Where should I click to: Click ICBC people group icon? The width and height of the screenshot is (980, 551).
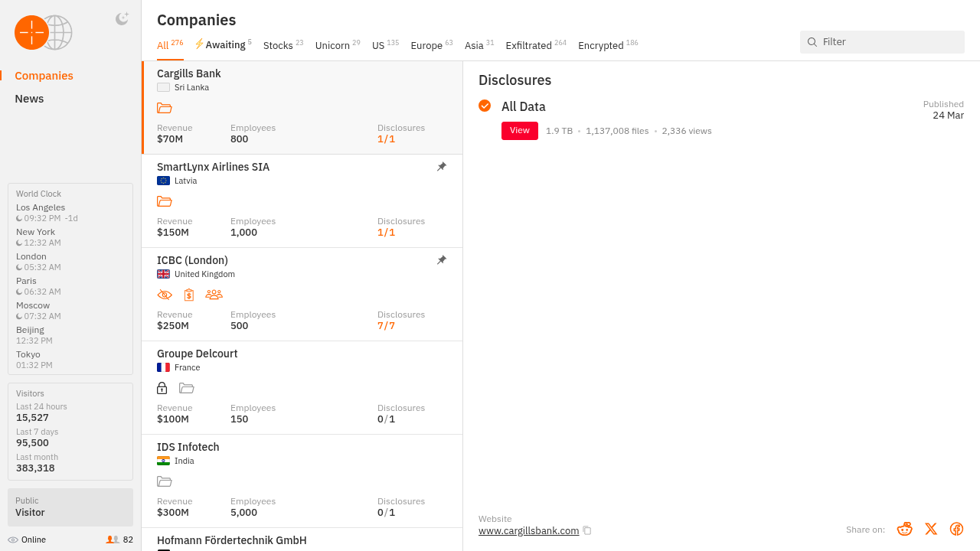point(214,295)
